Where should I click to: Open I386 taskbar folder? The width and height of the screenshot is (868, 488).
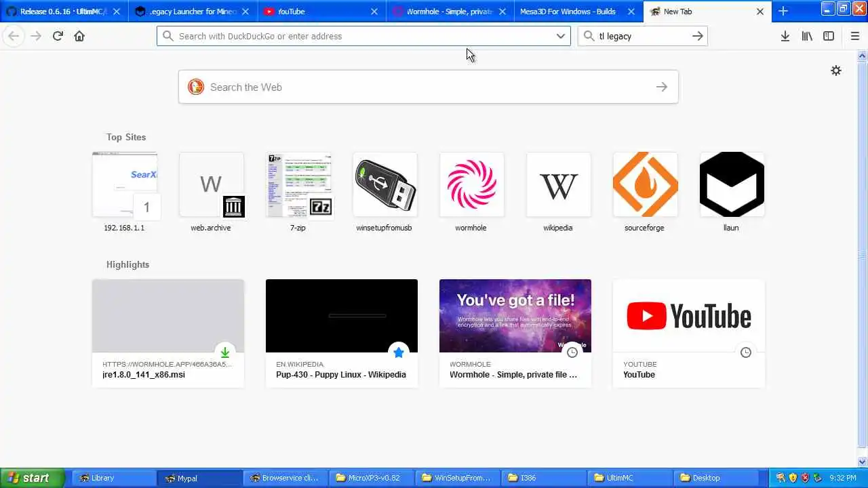click(x=545, y=478)
